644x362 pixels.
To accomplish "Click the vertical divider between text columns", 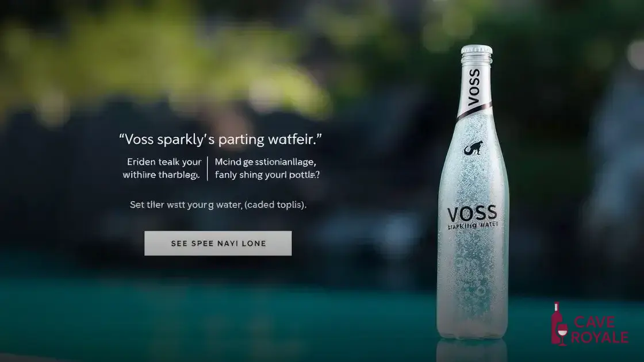I will pos(208,168).
